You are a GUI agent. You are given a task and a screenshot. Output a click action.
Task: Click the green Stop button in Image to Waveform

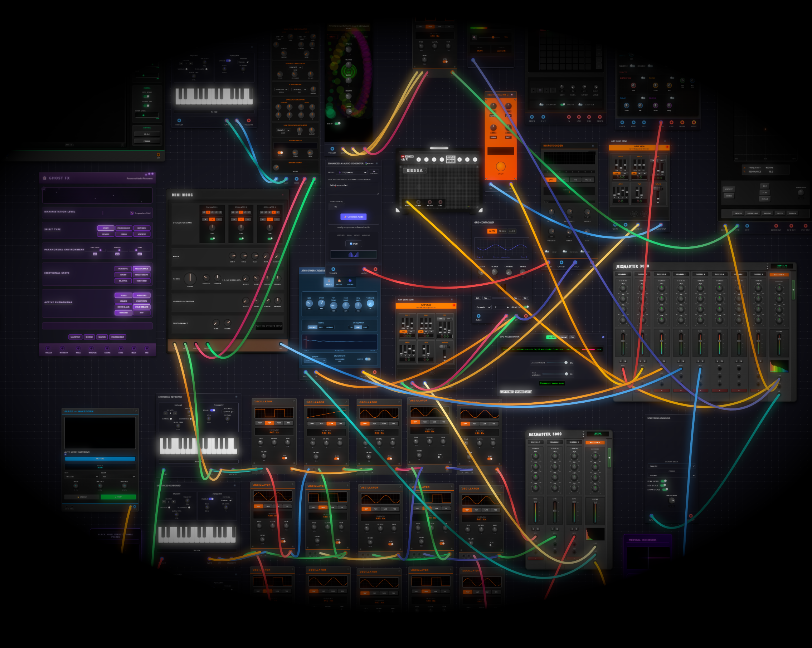118,497
